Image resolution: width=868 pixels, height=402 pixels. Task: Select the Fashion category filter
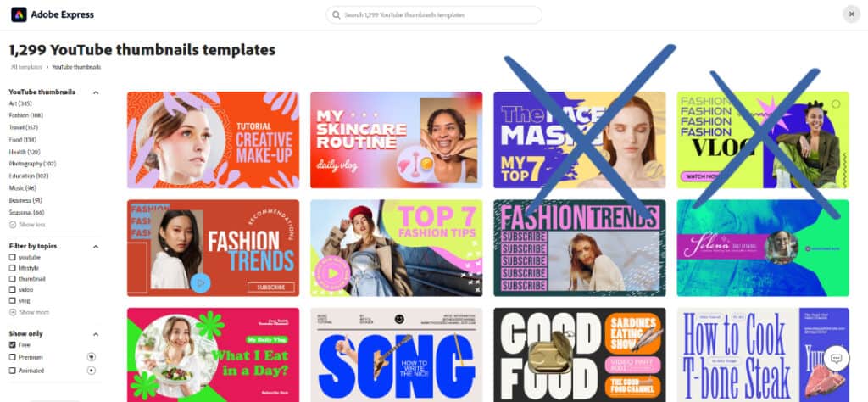pos(25,115)
